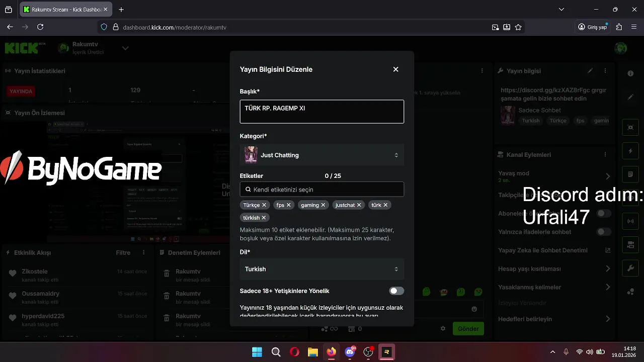The height and width of the screenshot is (362, 644).
Task: Click the Başlık title text field
Action: pos(322,112)
